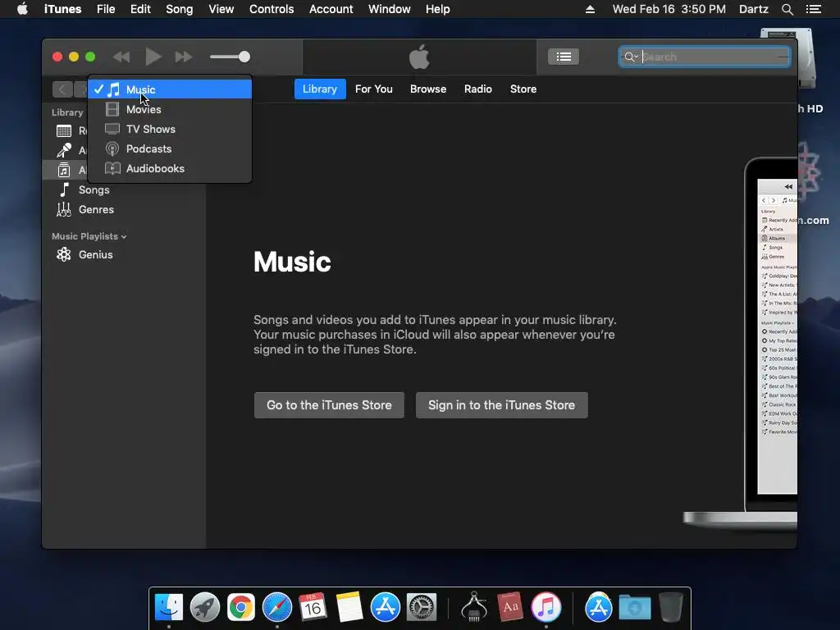
Task: Open the Trash in the Dock
Action: tap(671, 607)
